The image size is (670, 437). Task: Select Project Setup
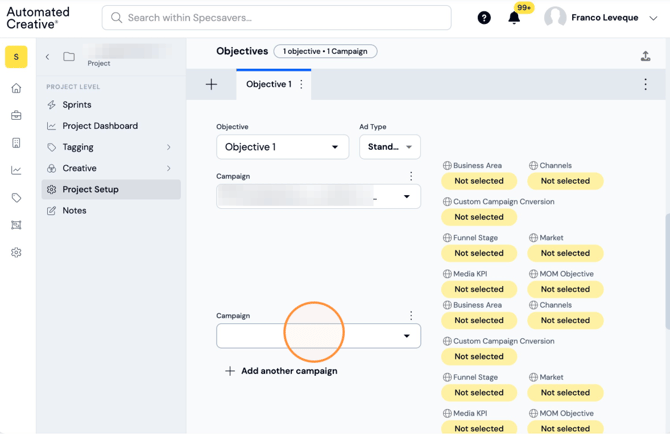(x=111, y=189)
